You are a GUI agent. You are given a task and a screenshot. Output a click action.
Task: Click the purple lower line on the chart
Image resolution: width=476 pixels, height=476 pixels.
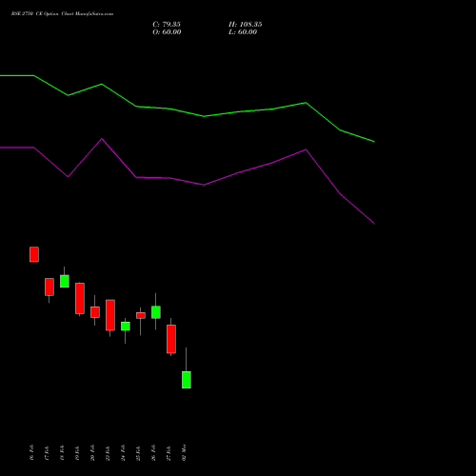[x=204, y=185]
